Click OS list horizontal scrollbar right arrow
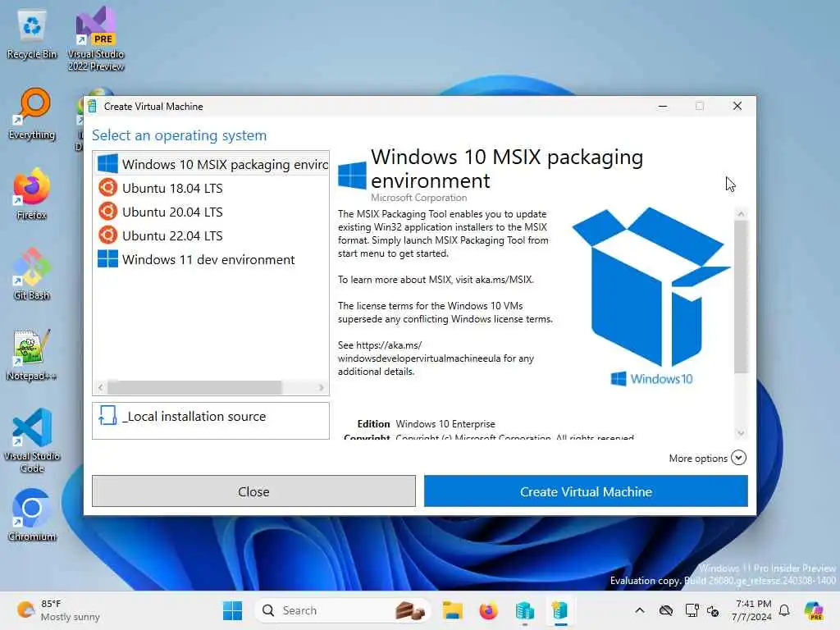The image size is (840, 630). [322, 387]
